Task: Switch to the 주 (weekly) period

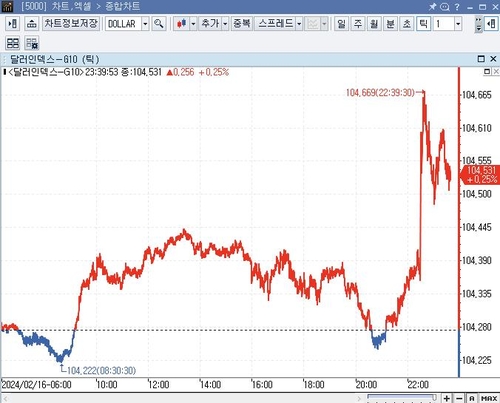Action: pos(358,24)
